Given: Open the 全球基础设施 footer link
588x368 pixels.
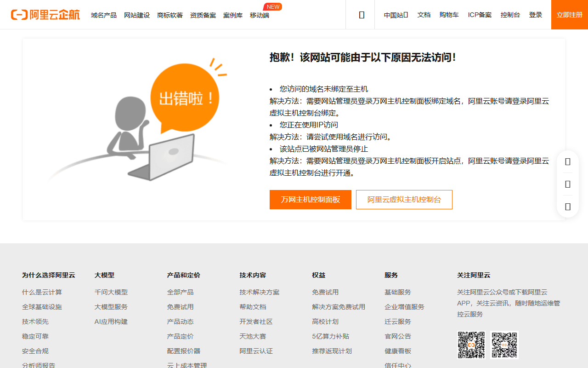Looking at the screenshot, I should (42, 307).
